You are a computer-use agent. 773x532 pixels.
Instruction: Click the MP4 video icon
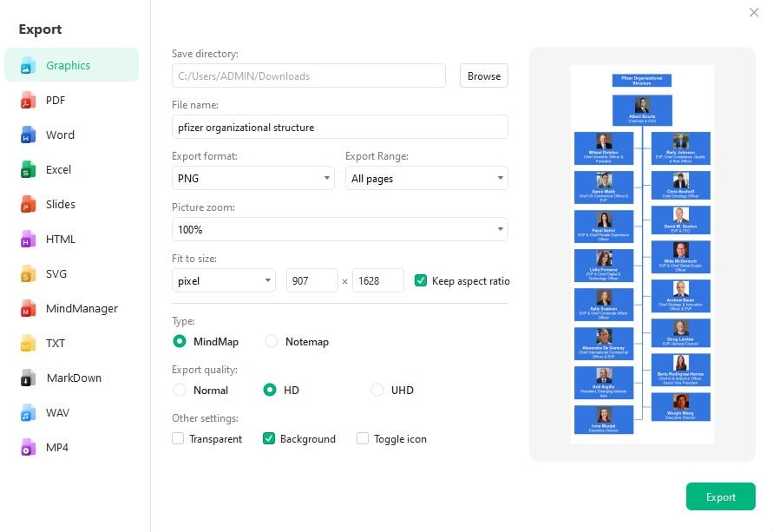28,448
